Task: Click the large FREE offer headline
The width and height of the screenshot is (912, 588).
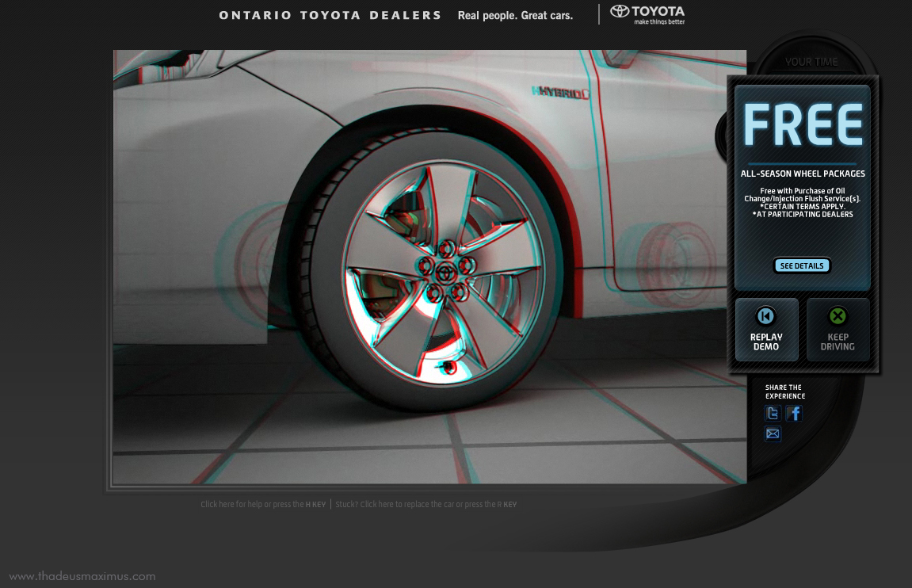Action: coord(803,124)
